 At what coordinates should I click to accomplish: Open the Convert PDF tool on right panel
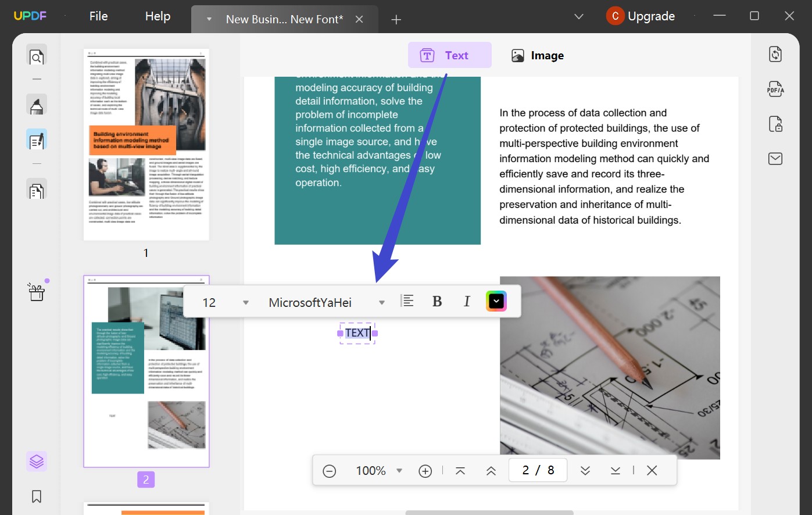coord(775,53)
